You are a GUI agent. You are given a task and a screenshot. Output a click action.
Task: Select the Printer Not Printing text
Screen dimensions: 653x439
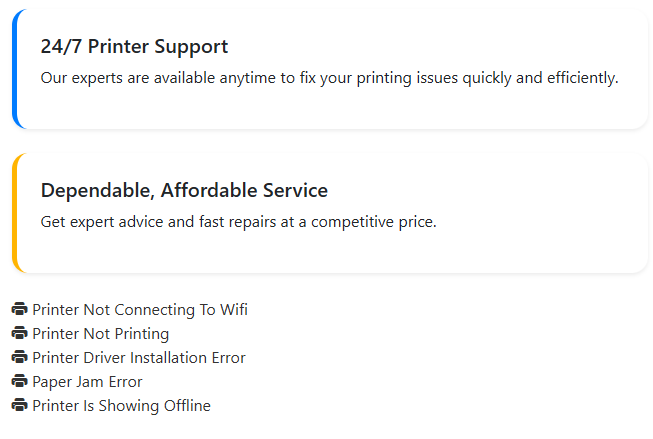(x=100, y=334)
